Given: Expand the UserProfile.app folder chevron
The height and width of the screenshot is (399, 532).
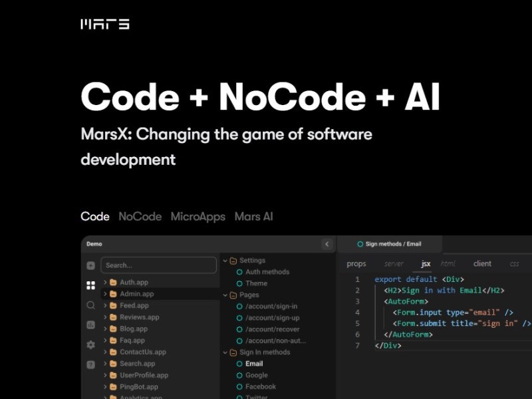Looking at the screenshot, I should (105, 375).
